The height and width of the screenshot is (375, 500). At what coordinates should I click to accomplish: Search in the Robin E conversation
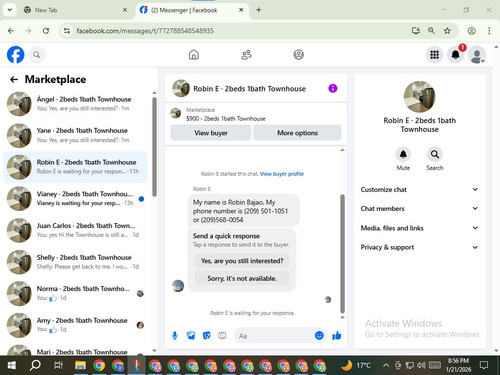tap(435, 154)
